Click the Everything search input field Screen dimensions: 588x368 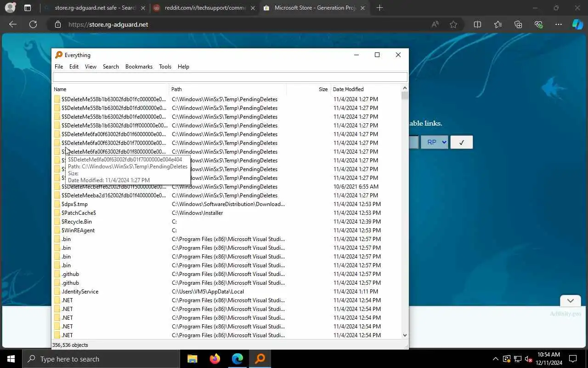(x=230, y=77)
